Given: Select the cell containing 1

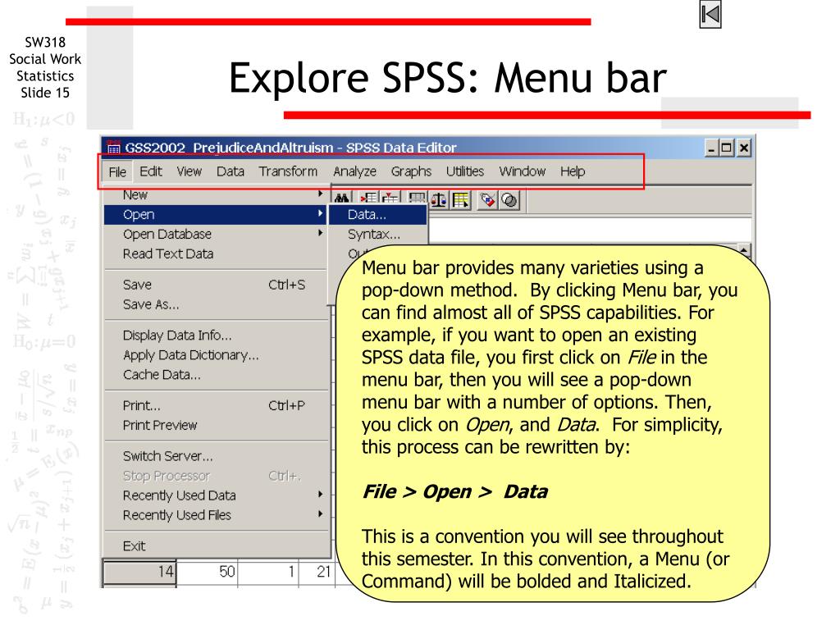Looking at the screenshot, I should 268,572.
